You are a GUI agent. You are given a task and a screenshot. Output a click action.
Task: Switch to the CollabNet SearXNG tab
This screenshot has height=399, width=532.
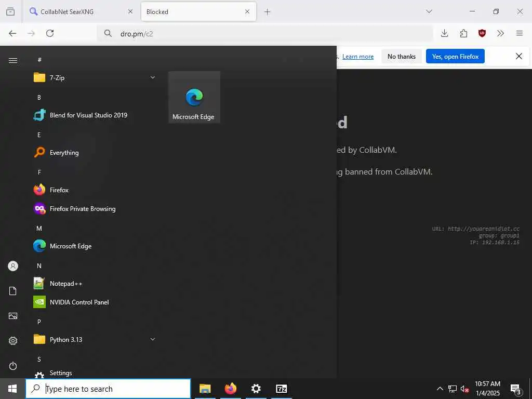[x=82, y=11]
